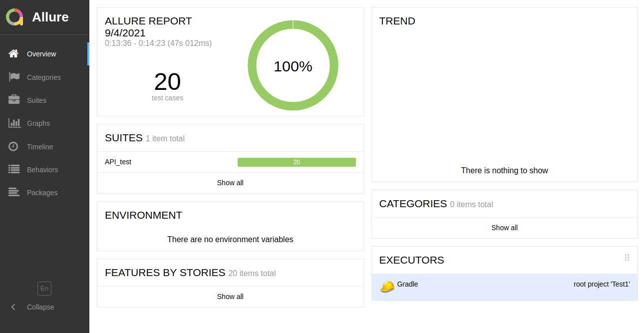This screenshot has width=644, height=333.
Task: Click the TREND widget heading
Action: point(397,21)
